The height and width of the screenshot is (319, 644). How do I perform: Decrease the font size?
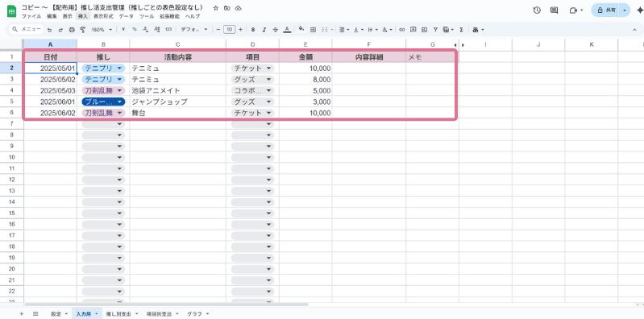tap(218, 30)
